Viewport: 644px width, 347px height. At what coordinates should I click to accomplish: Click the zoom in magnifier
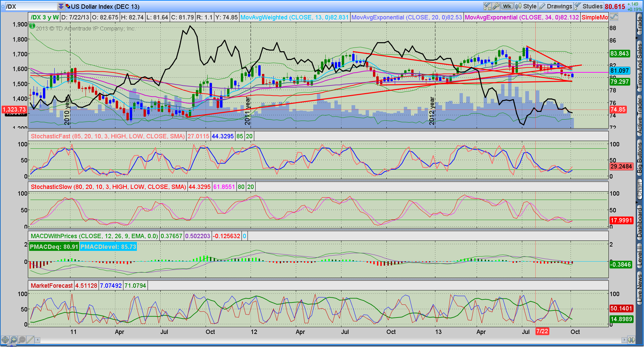[13, 340]
